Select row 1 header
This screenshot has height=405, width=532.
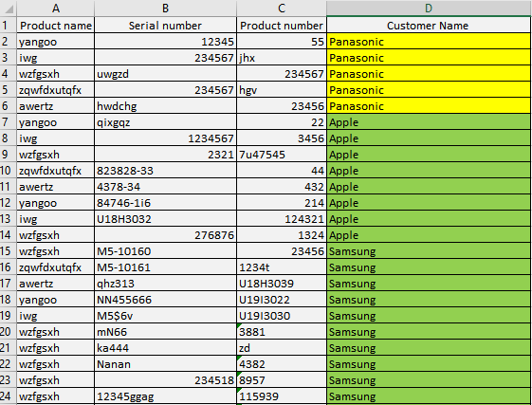point(9,25)
